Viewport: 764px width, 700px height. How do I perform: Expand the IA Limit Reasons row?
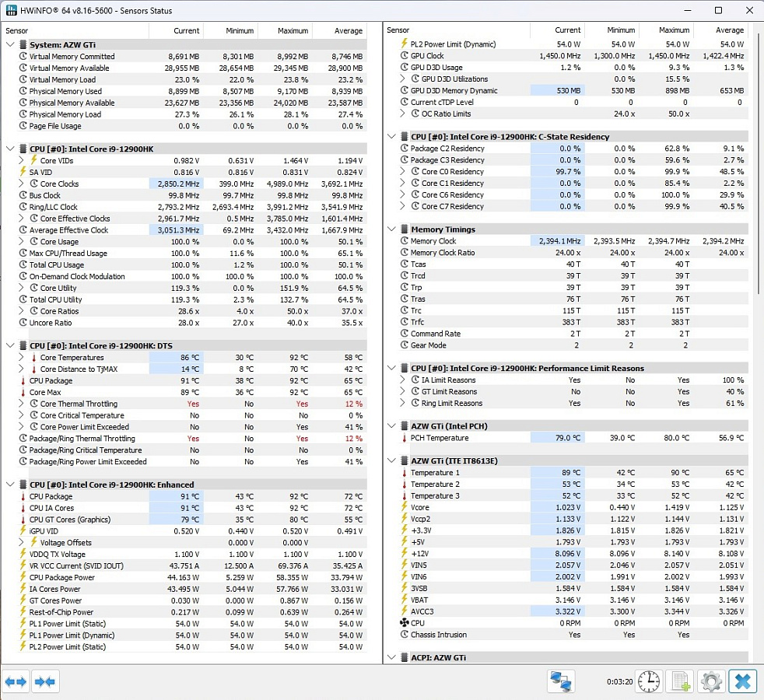pos(402,380)
